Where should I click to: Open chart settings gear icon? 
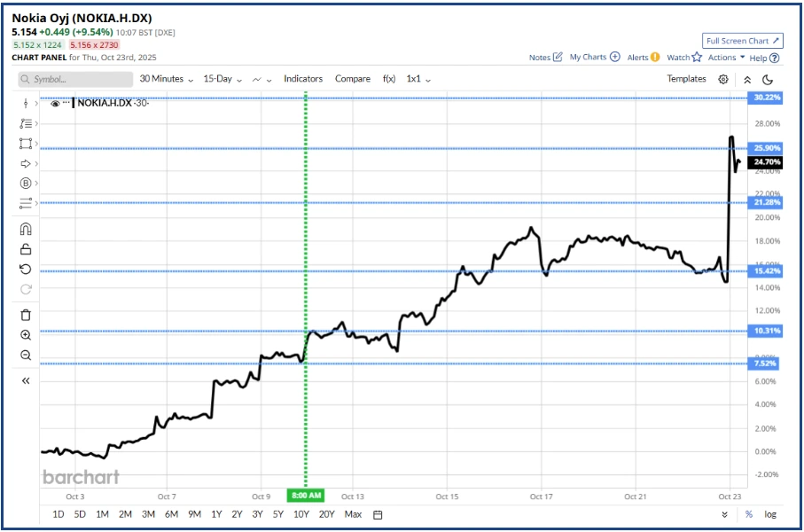tap(723, 79)
